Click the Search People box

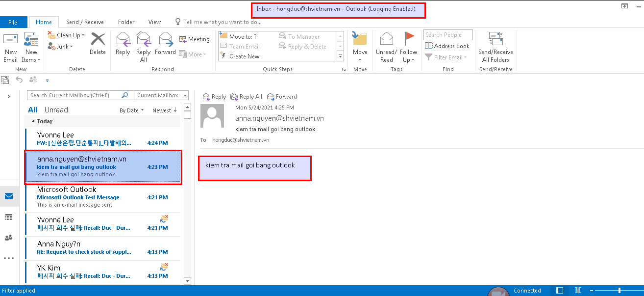pos(448,35)
